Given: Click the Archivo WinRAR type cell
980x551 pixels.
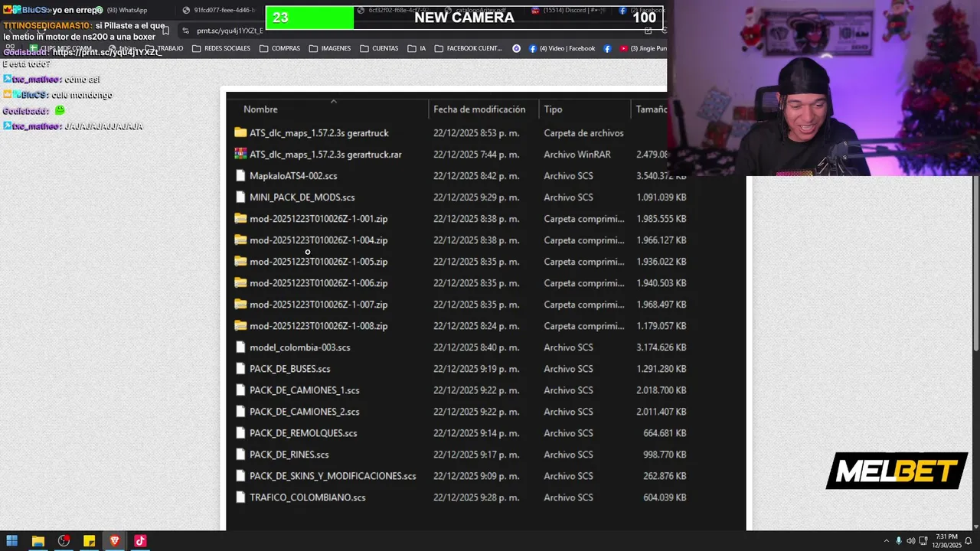Looking at the screenshot, I should [577, 154].
